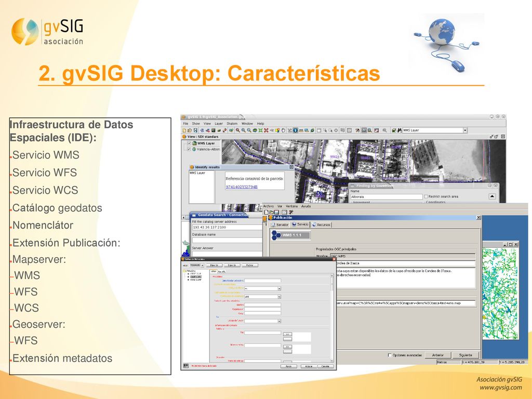Switch to the Servicio tab
The width and height of the screenshot is (532, 399).
(x=300, y=224)
